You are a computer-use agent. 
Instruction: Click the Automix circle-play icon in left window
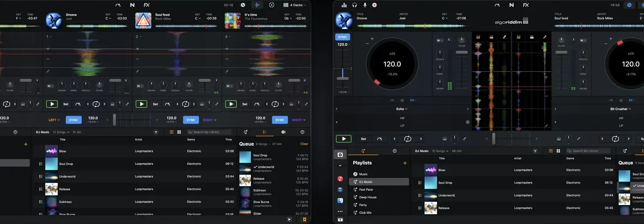click(x=272, y=5)
